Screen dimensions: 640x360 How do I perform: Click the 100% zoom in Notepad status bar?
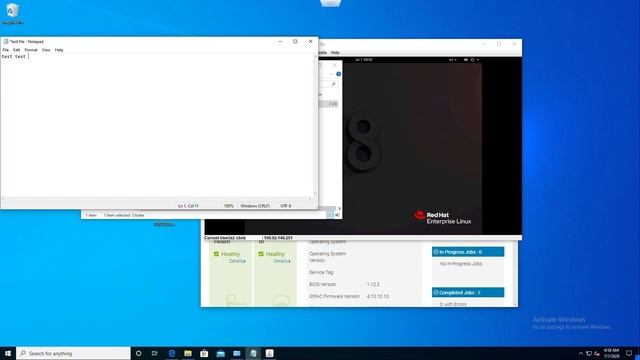[x=229, y=206]
